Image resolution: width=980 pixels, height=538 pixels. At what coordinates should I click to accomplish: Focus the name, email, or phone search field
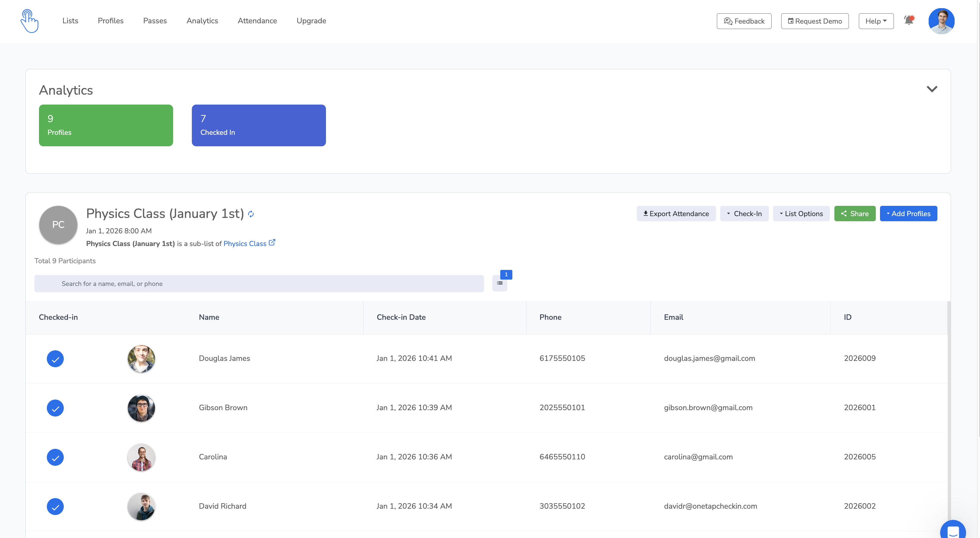pos(259,284)
